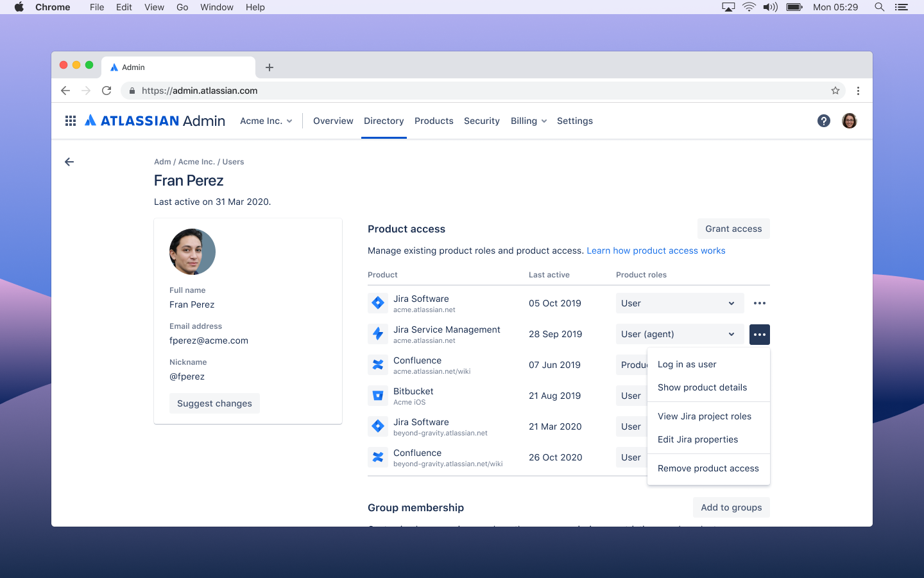Reload the page with the refresh icon

click(107, 91)
